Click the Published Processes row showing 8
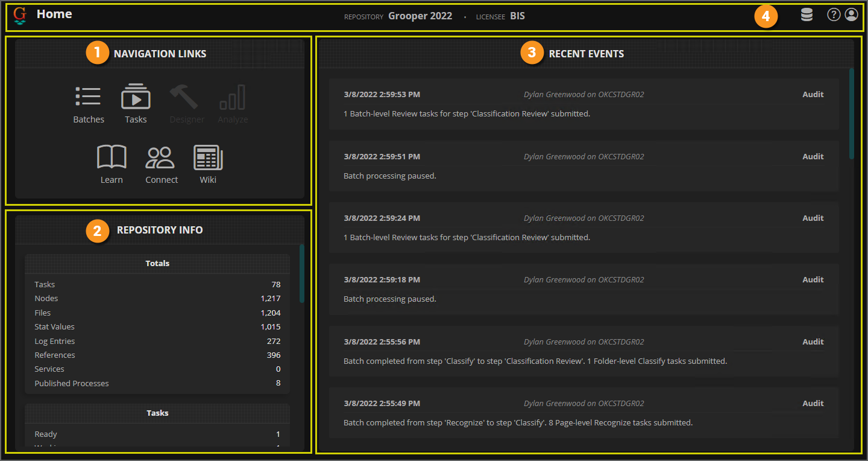 point(157,384)
